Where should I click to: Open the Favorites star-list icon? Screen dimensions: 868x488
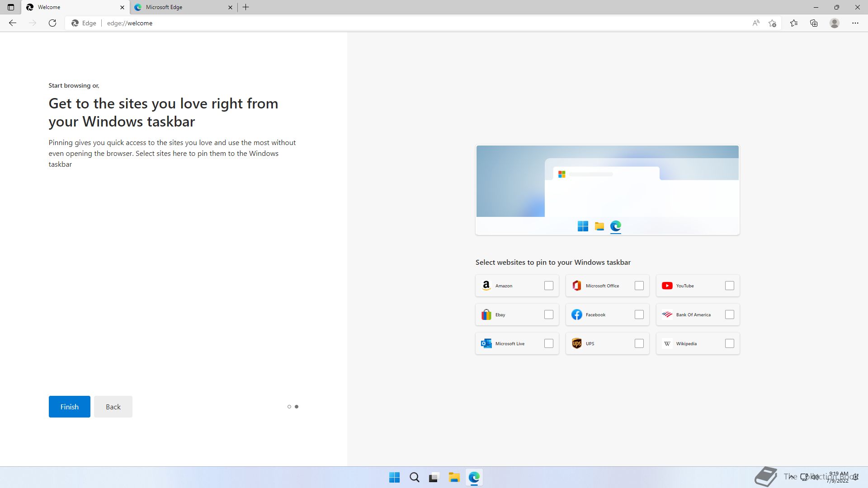point(794,23)
